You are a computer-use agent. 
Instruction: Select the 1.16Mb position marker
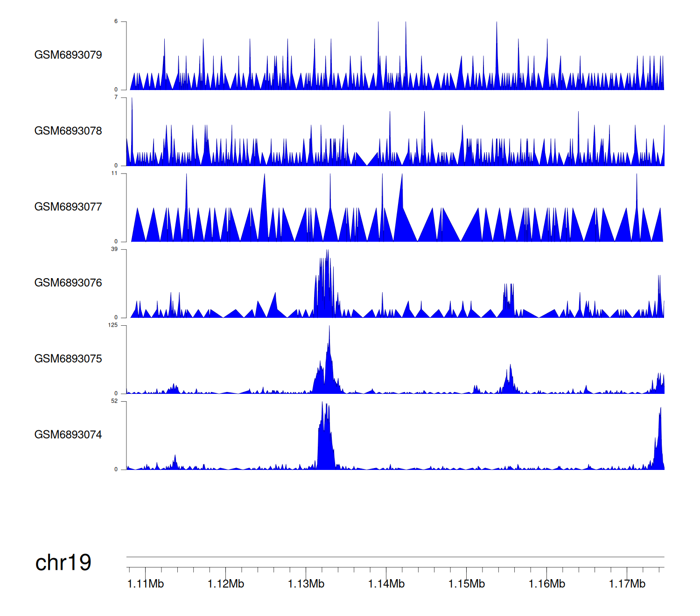(x=547, y=584)
